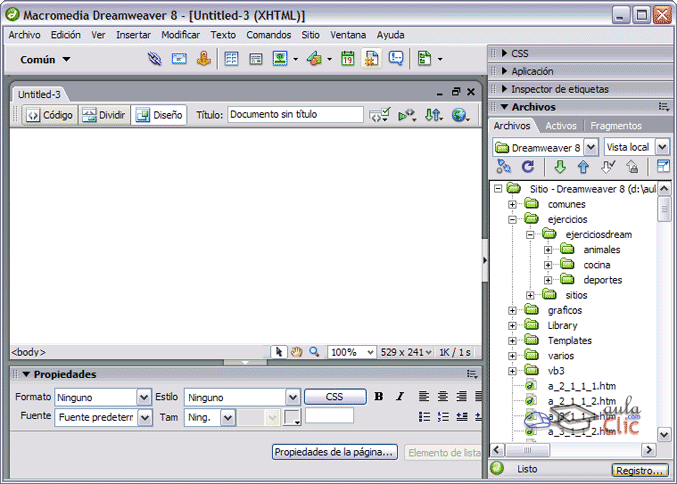Image resolution: width=677 pixels, height=484 pixels.
Task: Expand the CSS panel group
Action: pyautogui.click(x=504, y=54)
